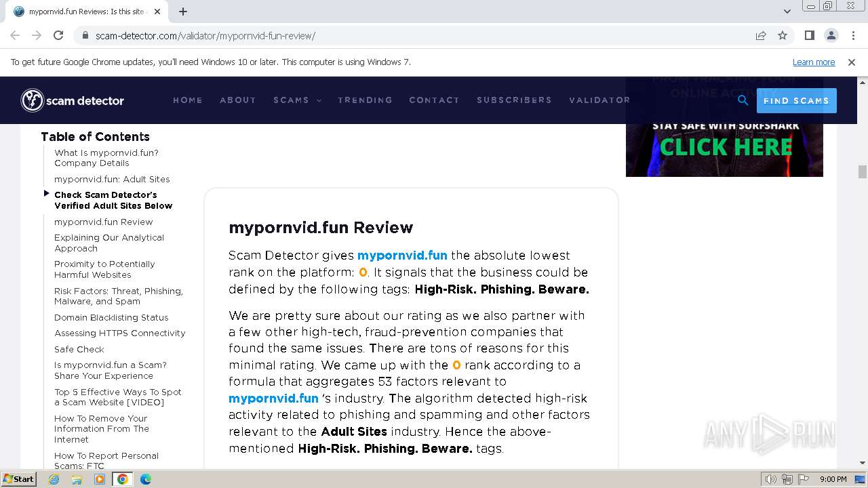
Task: Open Windows Explorer folder from taskbar
Action: coord(77,479)
